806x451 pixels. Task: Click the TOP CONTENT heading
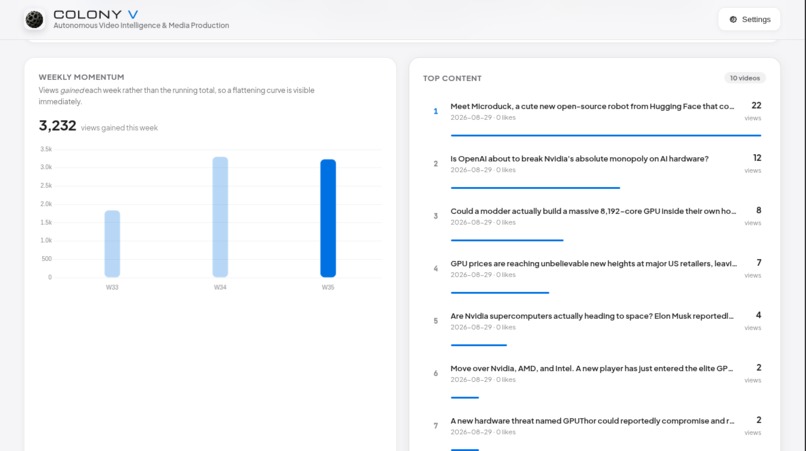452,78
